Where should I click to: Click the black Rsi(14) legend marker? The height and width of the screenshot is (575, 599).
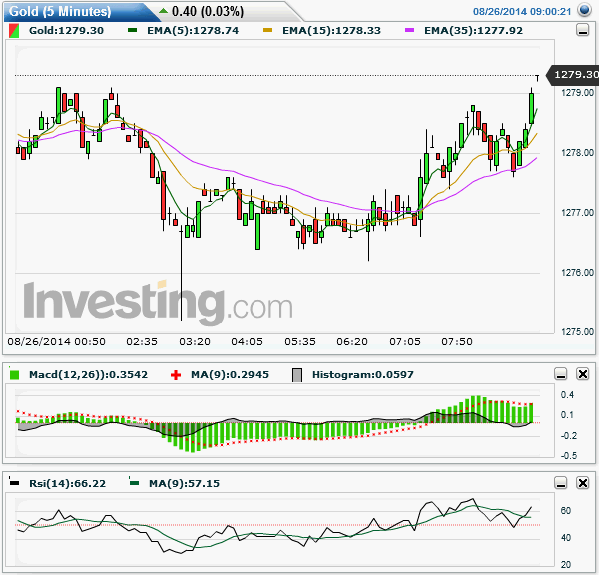pos(14,482)
